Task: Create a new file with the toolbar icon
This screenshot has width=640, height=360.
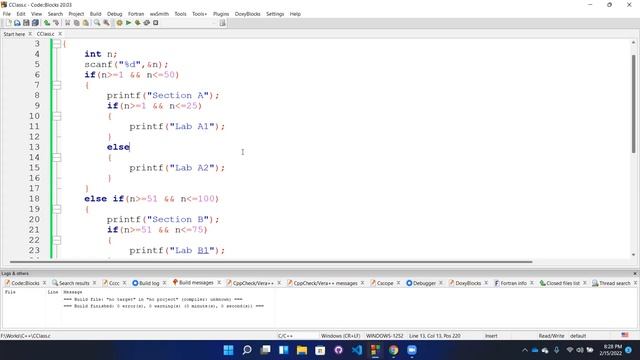Action: coord(9,23)
